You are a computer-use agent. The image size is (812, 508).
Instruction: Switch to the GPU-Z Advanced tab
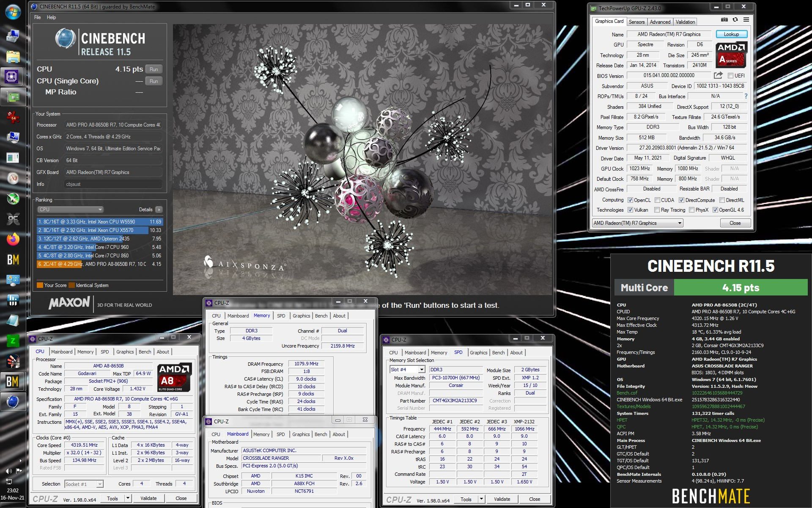point(660,22)
